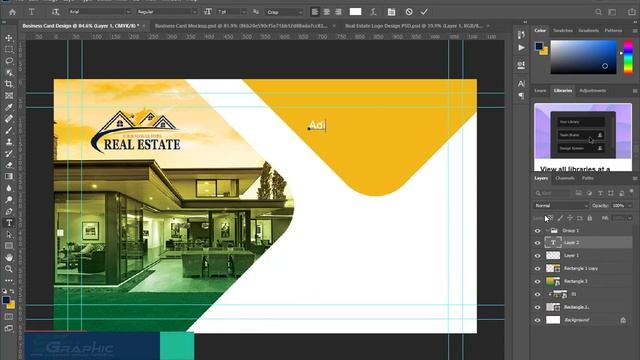Select the Horizontal Type tool in toolbox
The width and height of the screenshot is (640, 360).
[x=9, y=223]
